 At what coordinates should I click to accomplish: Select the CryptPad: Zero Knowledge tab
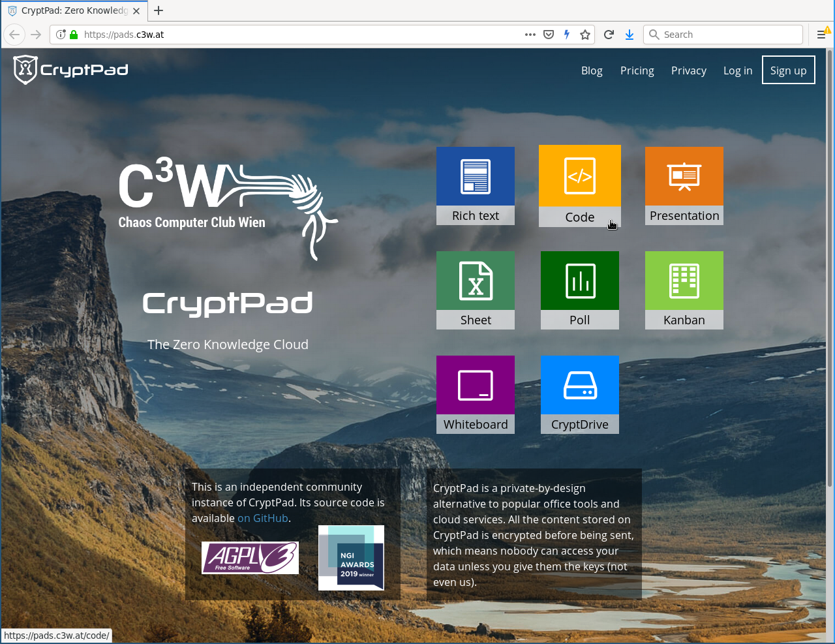click(74, 10)
